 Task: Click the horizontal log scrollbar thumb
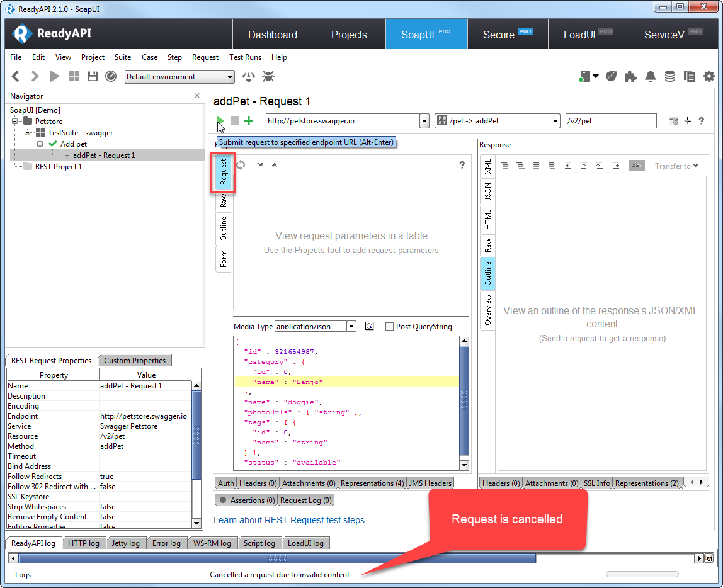(x=277, y=558)
